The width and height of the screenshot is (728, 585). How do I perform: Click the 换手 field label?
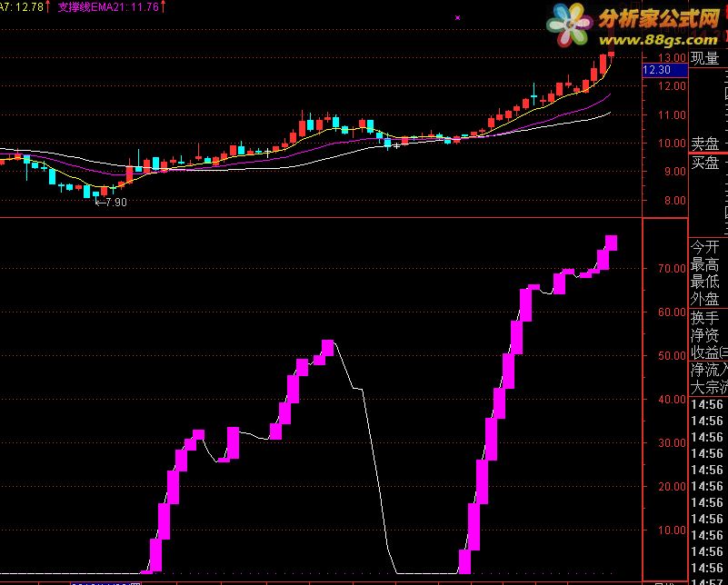tap(704, 318)
